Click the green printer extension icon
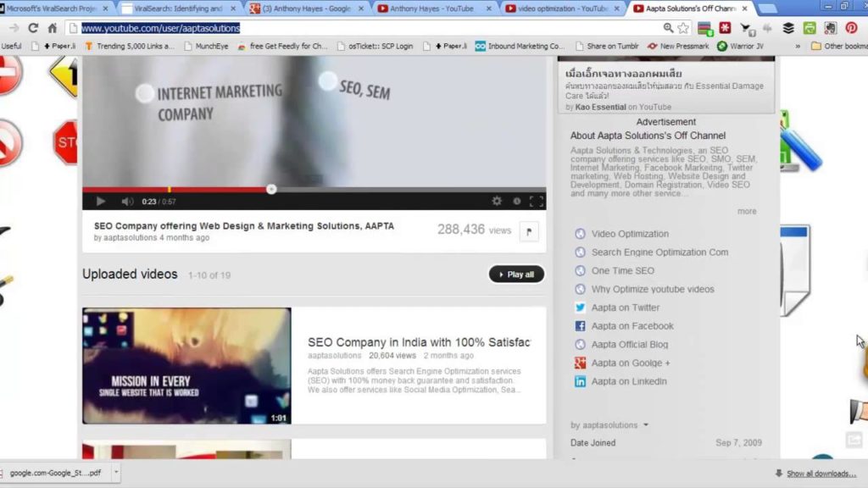Viewport: 868px width, 488px height. (810, 28)
